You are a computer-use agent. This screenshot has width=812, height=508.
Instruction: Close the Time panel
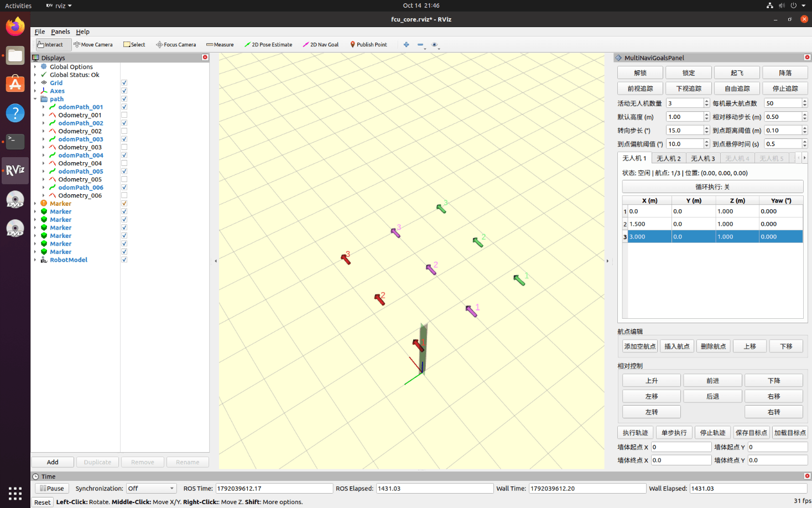coord(807,476)
